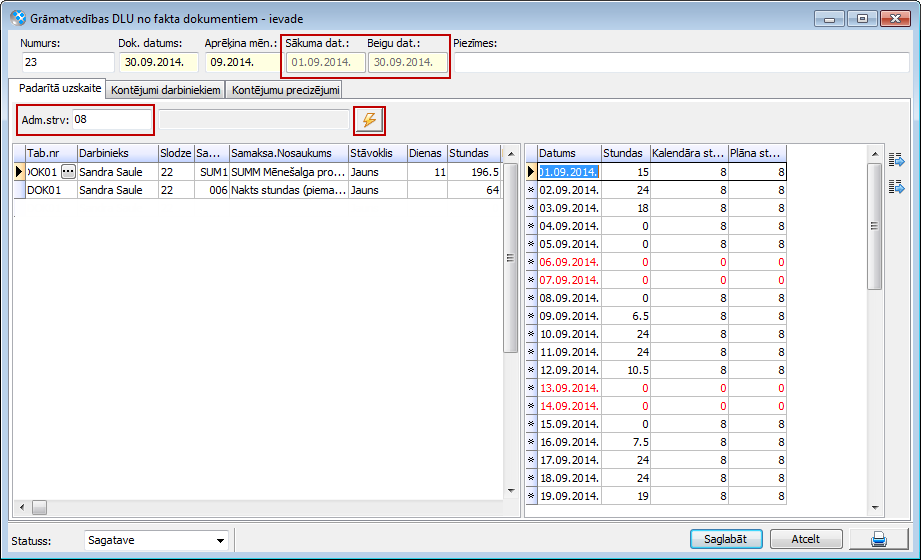Click the Adm.strv input field
Viewport: 921px width, 560px height.
coord(112,120)
